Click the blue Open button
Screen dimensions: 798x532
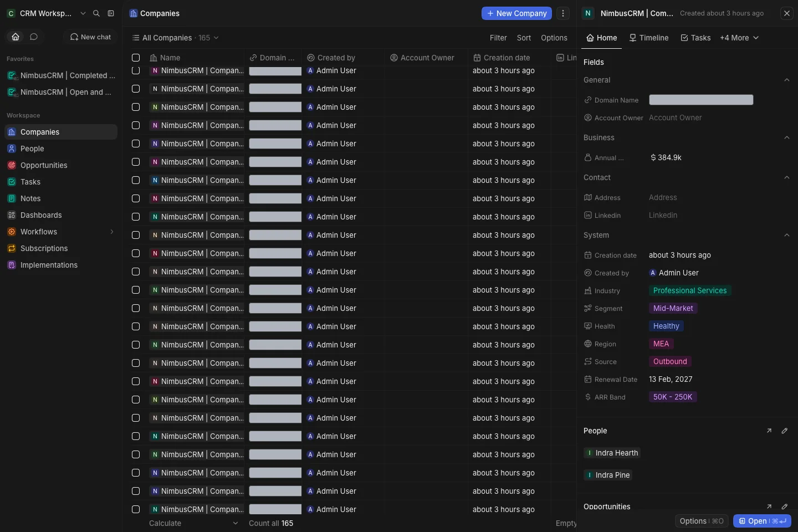(x=762, y=521)
